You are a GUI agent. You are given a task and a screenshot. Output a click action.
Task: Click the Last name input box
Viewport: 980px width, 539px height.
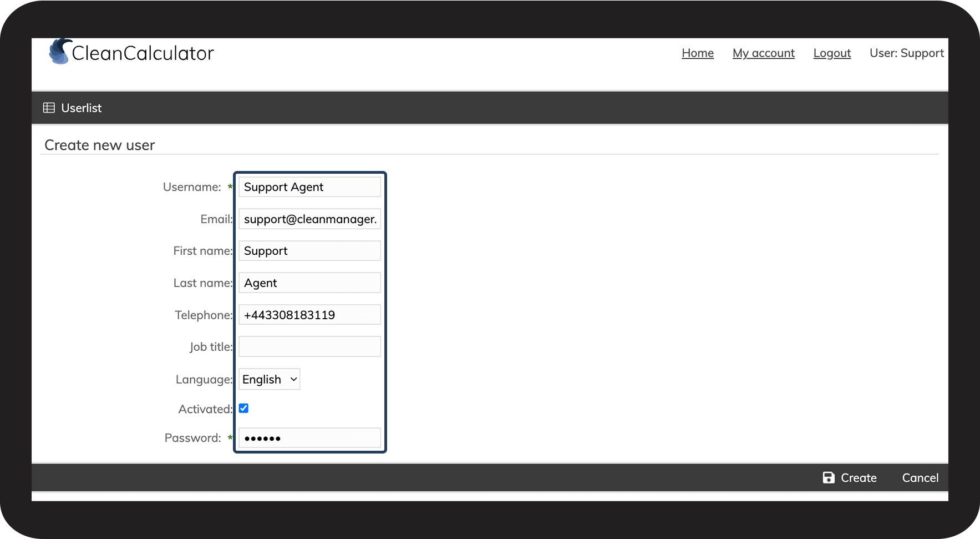[x=309, y=283]
